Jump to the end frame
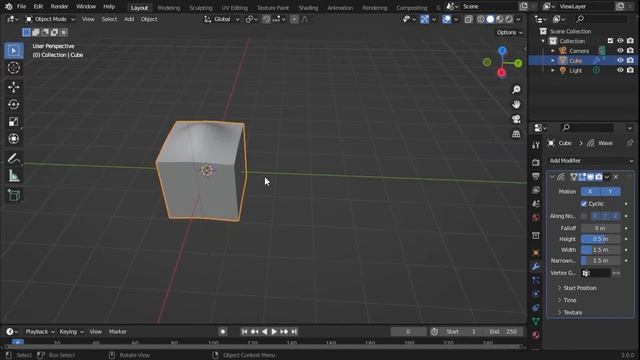Image resolution: width=640 pixels, height=360 pixels. coord(294,332)
